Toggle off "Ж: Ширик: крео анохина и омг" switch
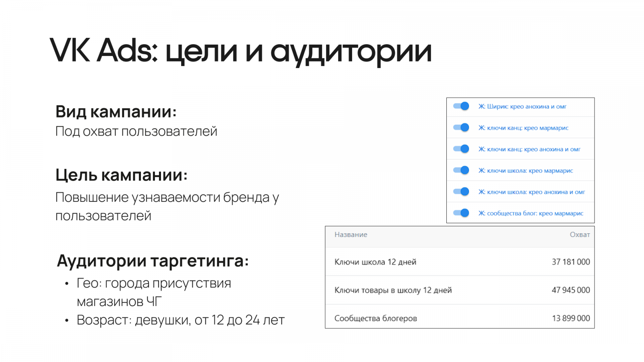 click(x=461, y=106)
